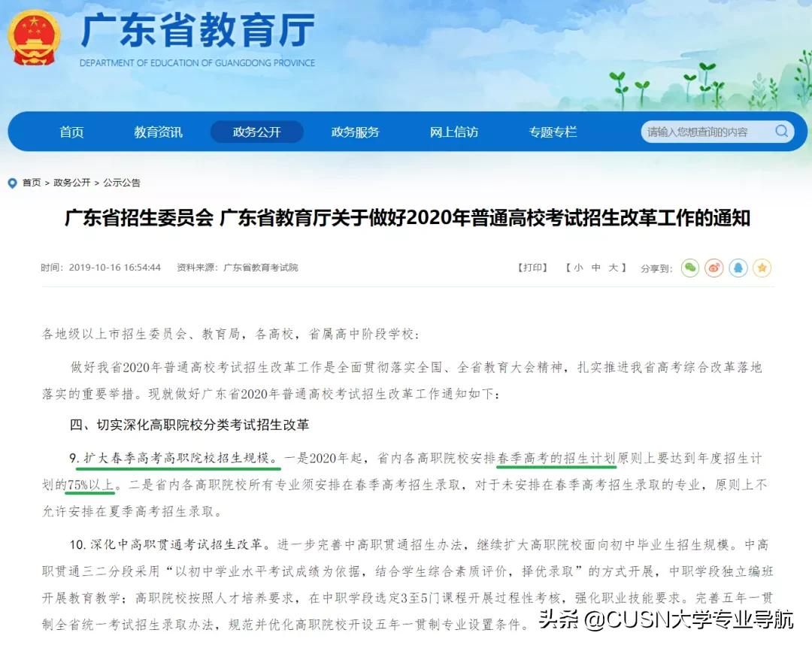Open the 政务服务 navigation menu item
The height and width of the screenshot is (648, 812).
tap(355, 132)
